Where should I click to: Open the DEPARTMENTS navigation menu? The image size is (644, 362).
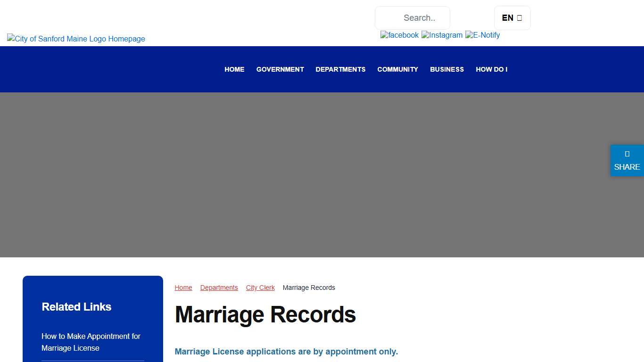tap(340, 69)
